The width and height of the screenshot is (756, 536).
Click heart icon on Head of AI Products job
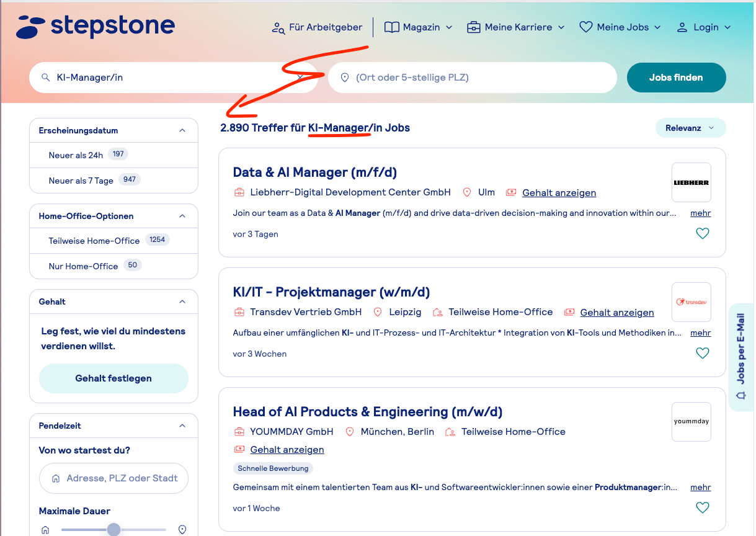[702, 508]
